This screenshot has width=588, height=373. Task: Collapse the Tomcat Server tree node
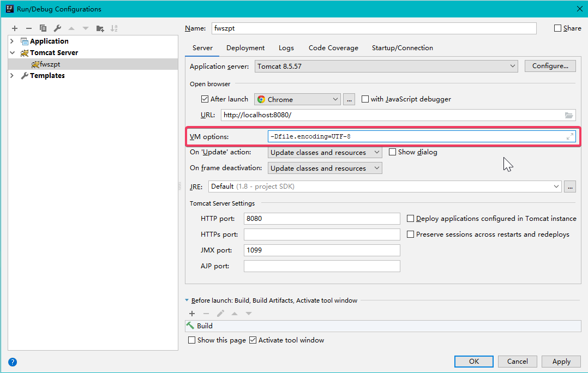coord(12,52)
